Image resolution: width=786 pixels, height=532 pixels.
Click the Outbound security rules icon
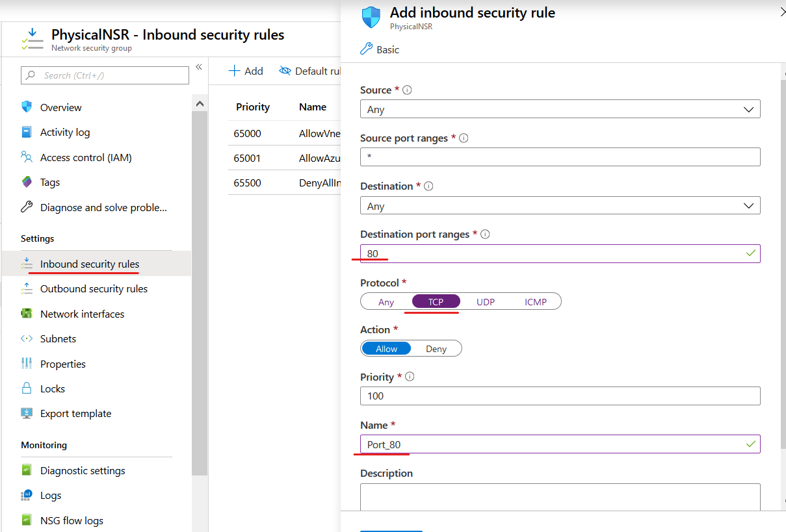tap(27, 288)
